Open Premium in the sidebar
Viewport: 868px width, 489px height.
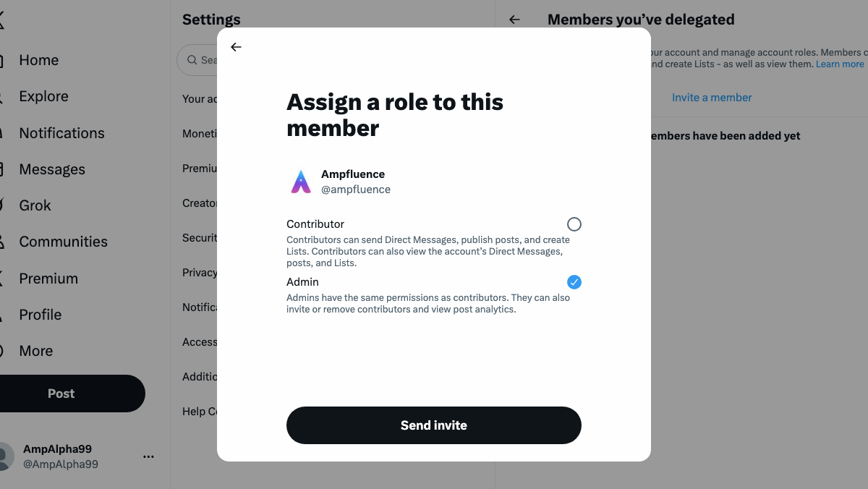[x=48, y=278]
